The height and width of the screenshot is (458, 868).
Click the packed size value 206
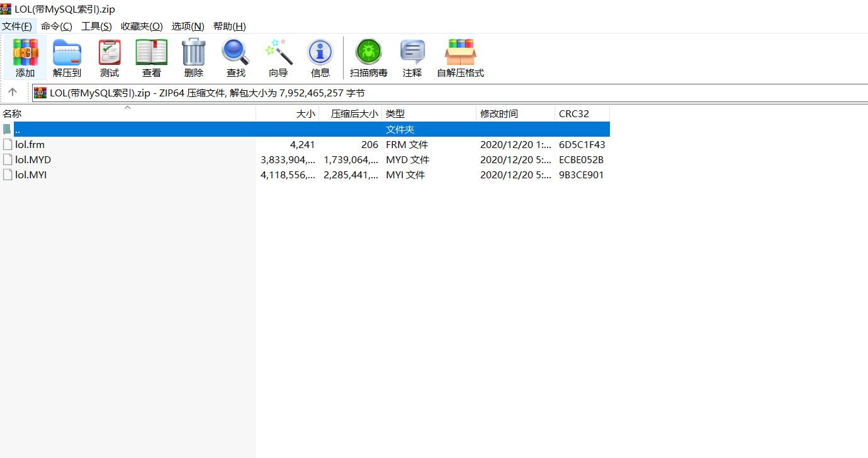369,144
